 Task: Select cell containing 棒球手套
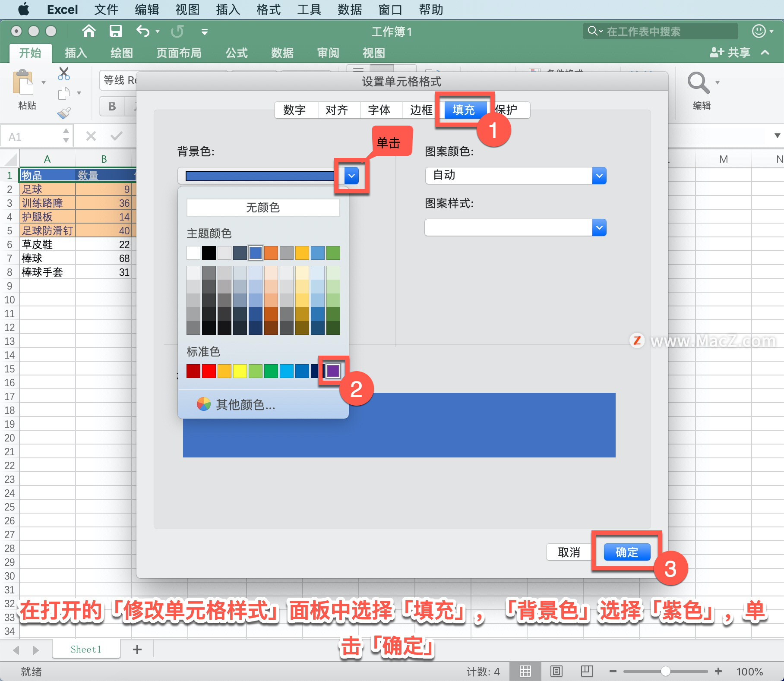(x=47, y=272)
